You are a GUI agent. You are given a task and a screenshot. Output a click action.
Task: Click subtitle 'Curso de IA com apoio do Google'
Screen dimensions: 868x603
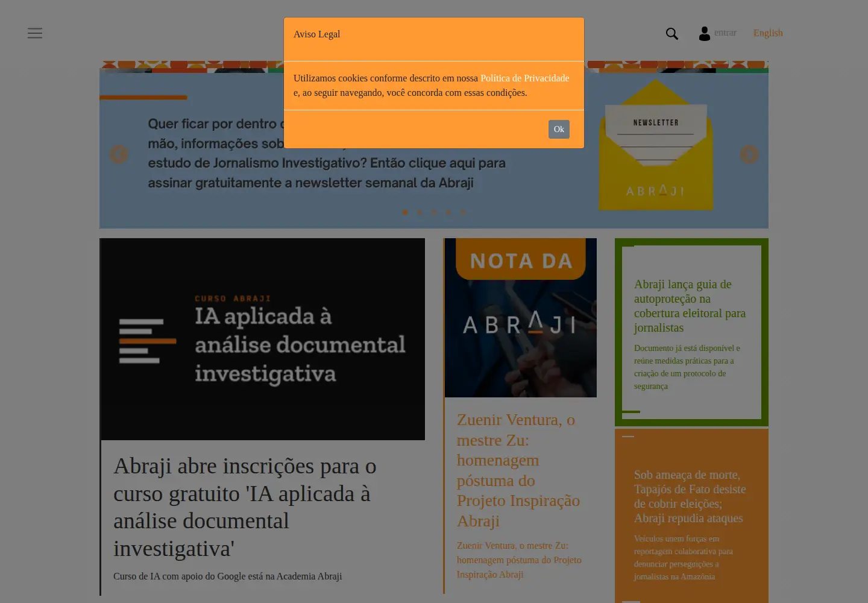click(228, 576)
